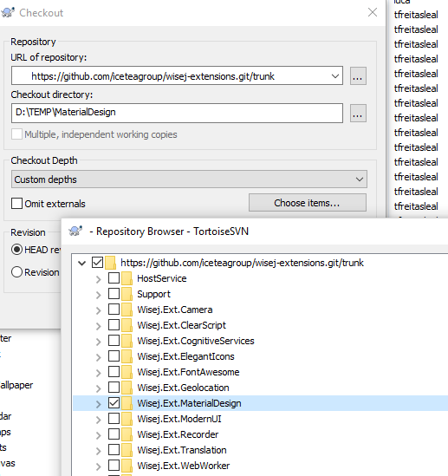Check the Wisej.Ext.Geolocation checkbox

[114, 388]
